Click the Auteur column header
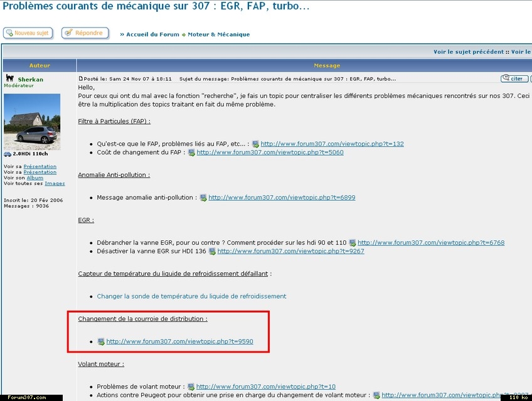Screen dimensions: 532x401 40,65
